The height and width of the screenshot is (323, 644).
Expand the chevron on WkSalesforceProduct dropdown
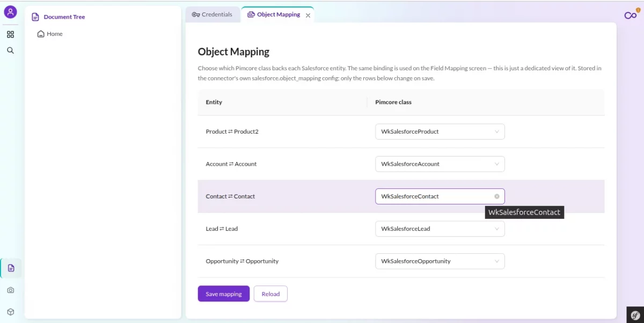pyautogui.click(x=497, y=131)
